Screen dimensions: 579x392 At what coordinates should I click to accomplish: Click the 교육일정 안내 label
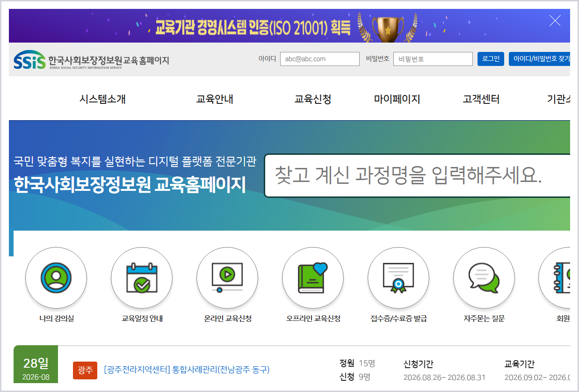tap(142, 319)
